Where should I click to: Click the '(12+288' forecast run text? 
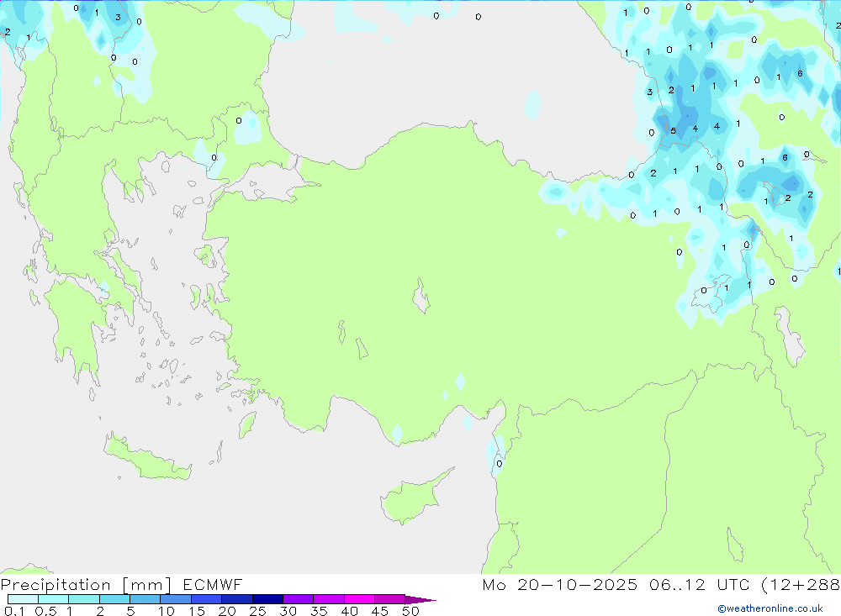(x=801, y=584)
